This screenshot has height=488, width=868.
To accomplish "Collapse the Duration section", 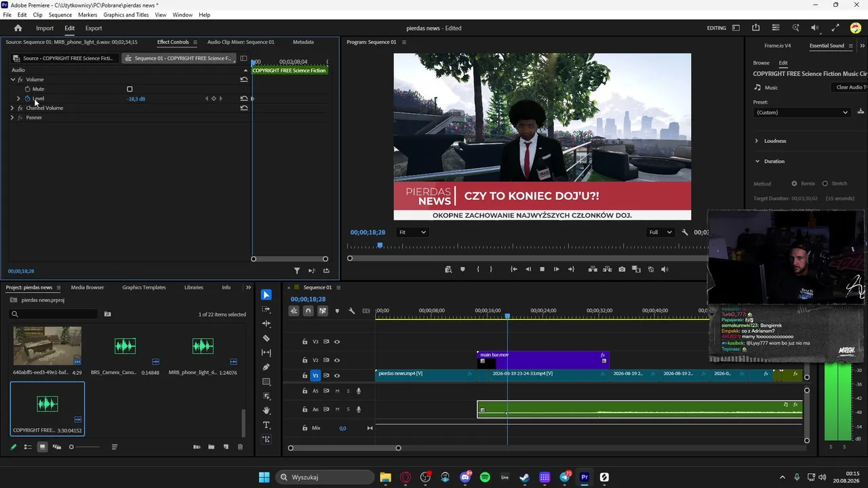I will tap(757, 161).
